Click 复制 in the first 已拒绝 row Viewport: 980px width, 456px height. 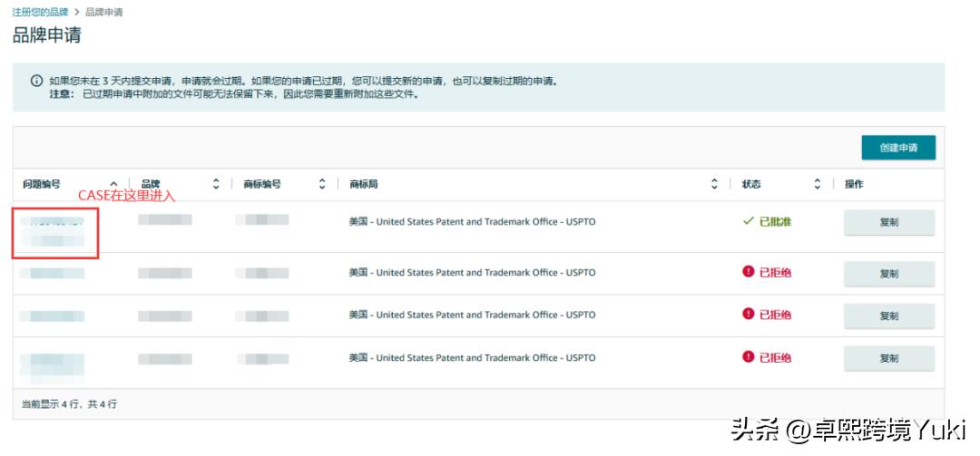pos(889,274)
